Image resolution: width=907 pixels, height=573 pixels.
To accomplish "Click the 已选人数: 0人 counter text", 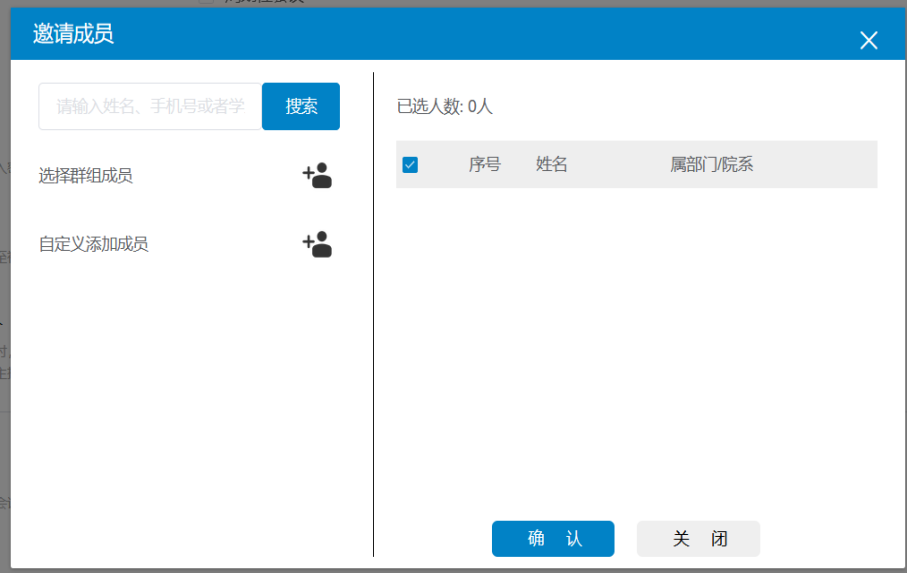I will [x=445, y=107].
